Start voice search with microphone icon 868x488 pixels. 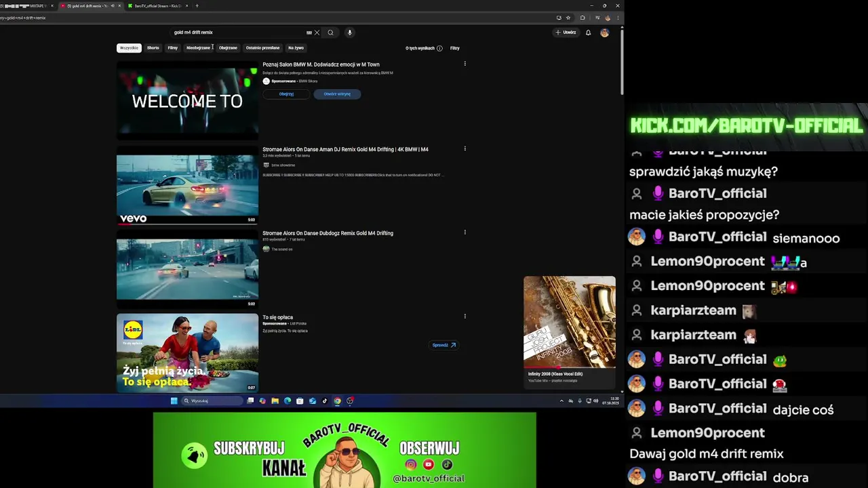tap(349, 33)
